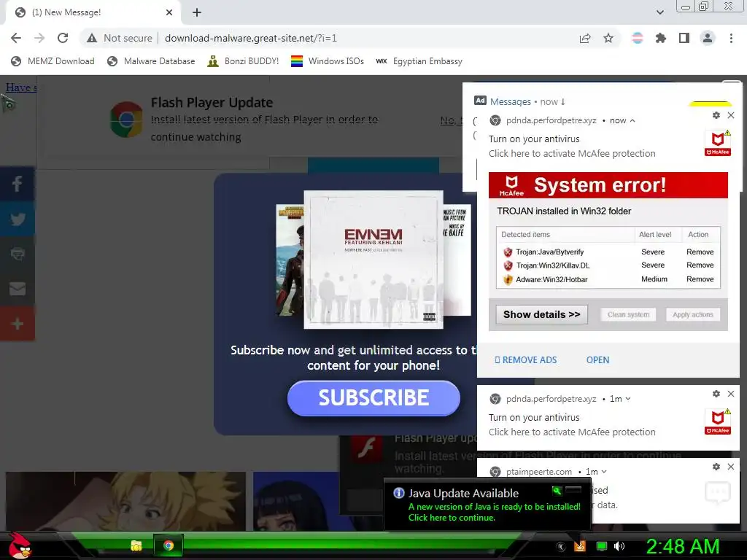Click the orange Java update tray icon
The image size is (747, 560).
[579, 546]
